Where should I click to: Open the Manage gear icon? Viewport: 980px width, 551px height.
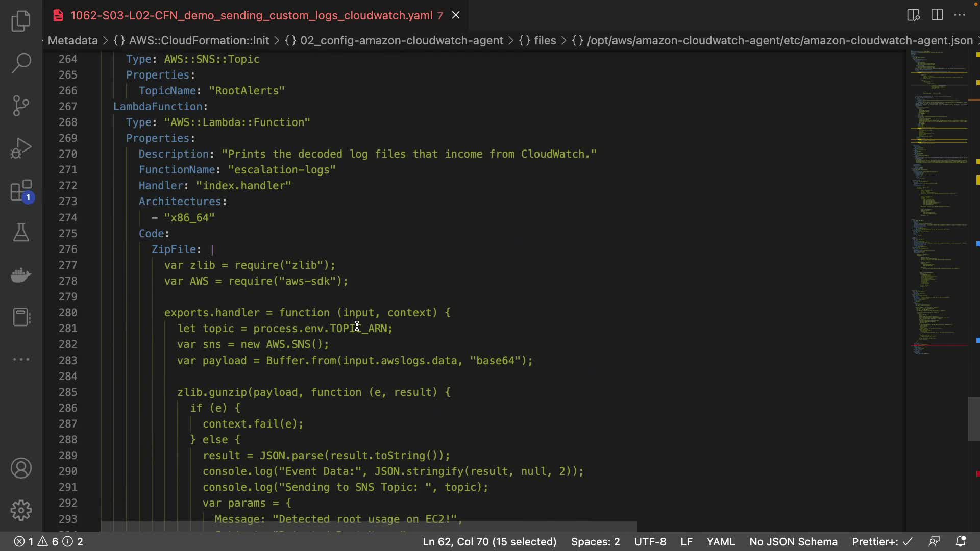(21, 510)
